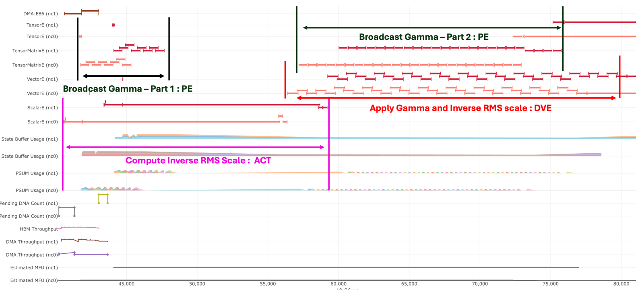Click the long ScalarE (nc0) activity bar

pyautogui.click(x=173, y=121)
